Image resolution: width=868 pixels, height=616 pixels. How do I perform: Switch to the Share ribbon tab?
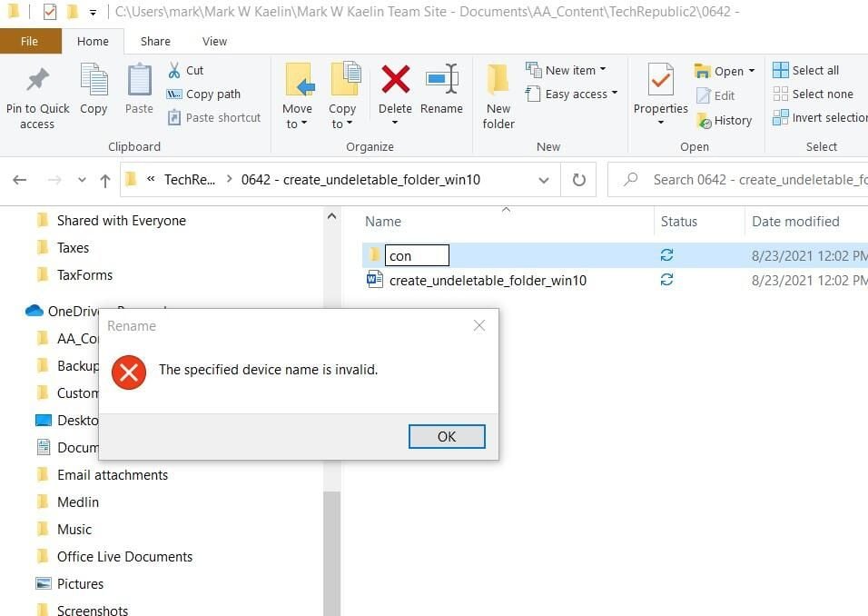pos(155,42)
